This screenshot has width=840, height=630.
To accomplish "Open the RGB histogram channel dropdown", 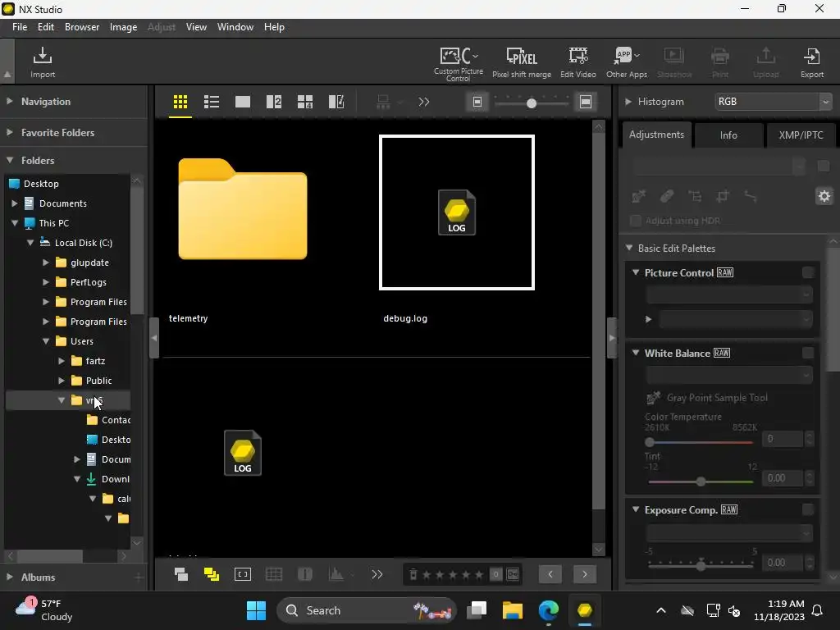I will coord(773,101).
